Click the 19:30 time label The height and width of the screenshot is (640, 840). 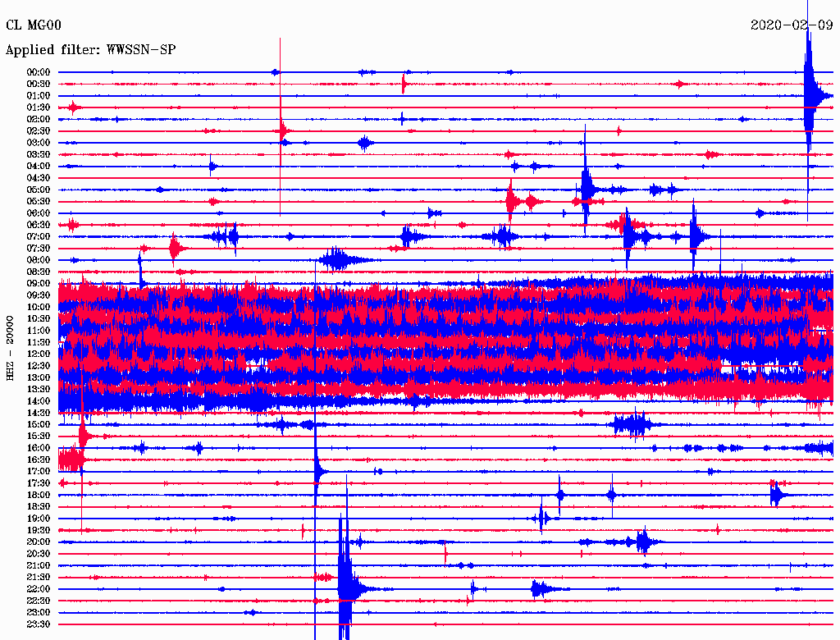[x=39, y=531]
